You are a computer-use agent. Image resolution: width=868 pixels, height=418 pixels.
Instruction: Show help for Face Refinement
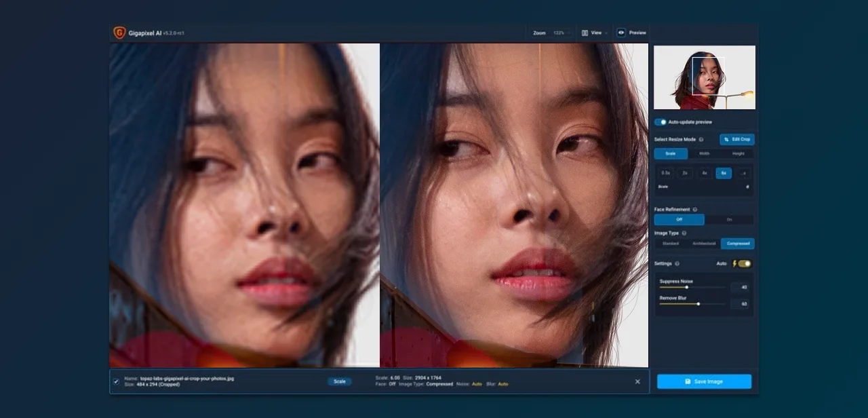[695, 210]
